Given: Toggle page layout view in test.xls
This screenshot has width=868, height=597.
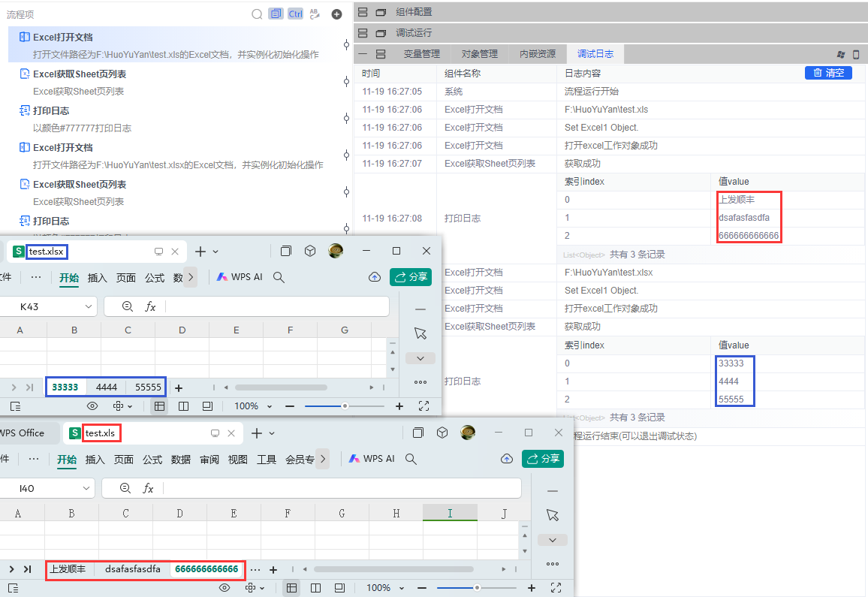Looking at the screenshot, I should point(316,588).
